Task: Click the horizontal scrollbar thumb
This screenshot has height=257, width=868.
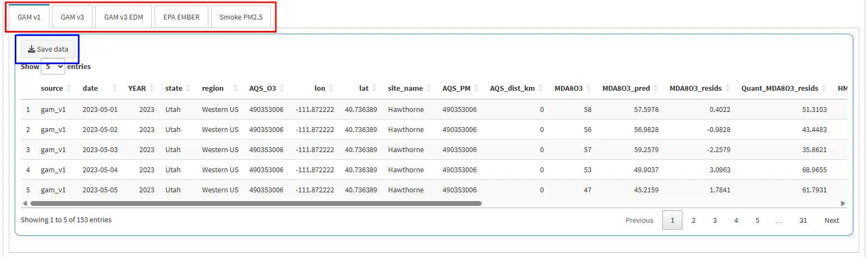Action: pos(256,204)
